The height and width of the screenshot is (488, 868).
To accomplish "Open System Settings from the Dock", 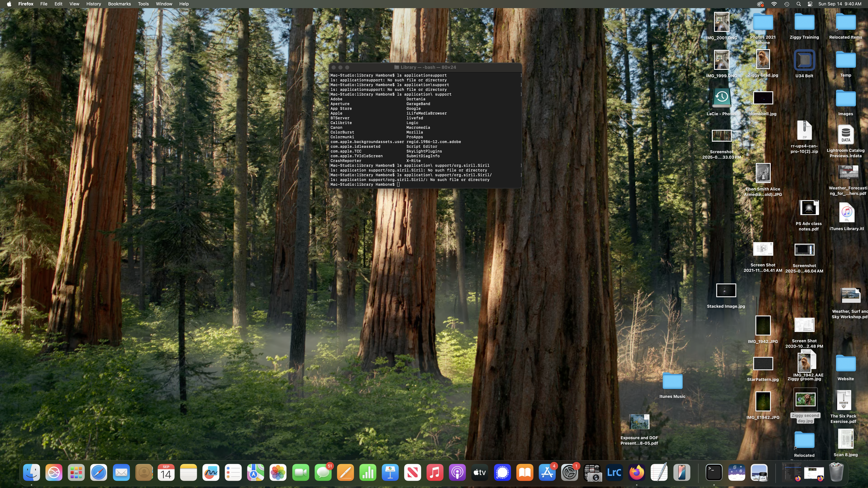I will (x=569, y=473).
